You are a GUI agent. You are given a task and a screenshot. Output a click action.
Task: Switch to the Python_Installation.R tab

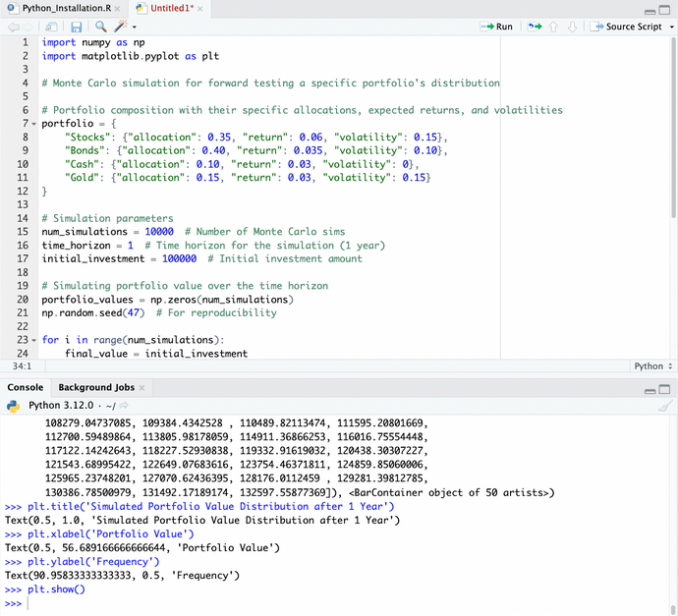point(65,8)
